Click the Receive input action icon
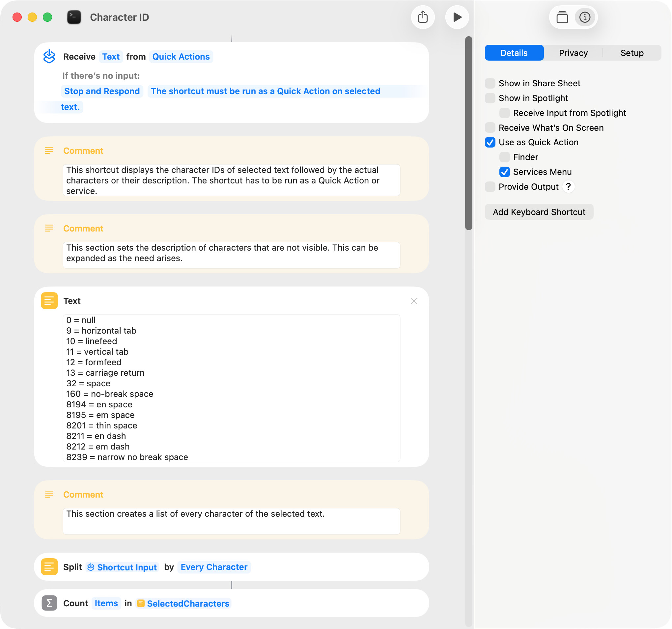The width and height of the screenshot is (672, 629). coord(49,56)
